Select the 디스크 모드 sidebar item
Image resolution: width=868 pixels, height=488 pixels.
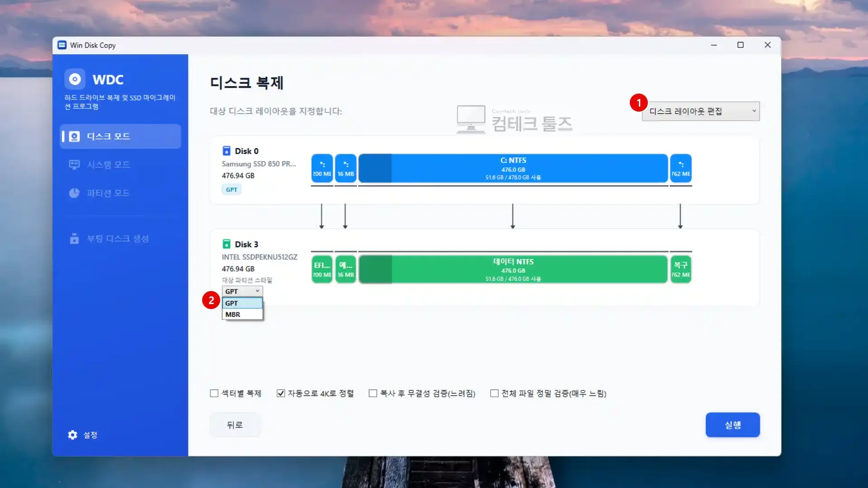[121, 136]
